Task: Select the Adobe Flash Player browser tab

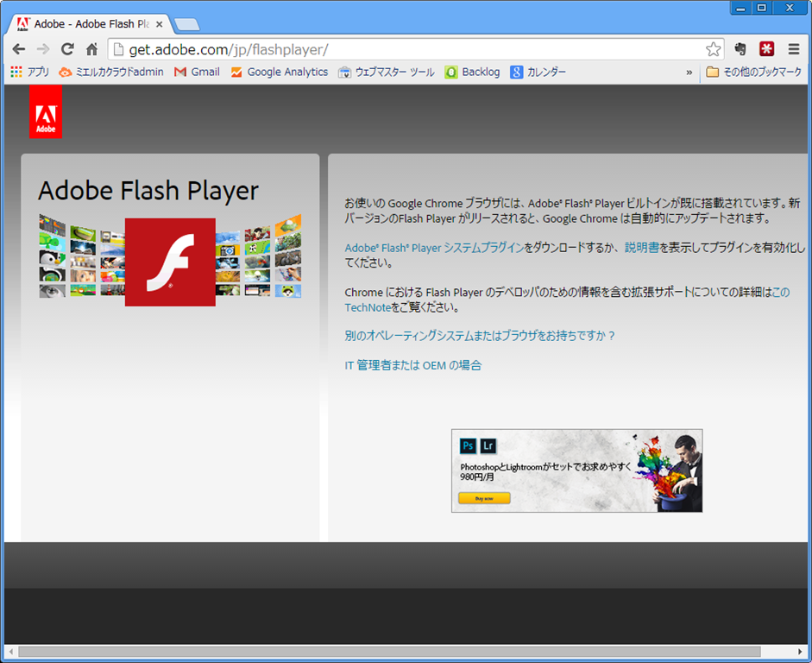Action: click(x=91, y=24)
